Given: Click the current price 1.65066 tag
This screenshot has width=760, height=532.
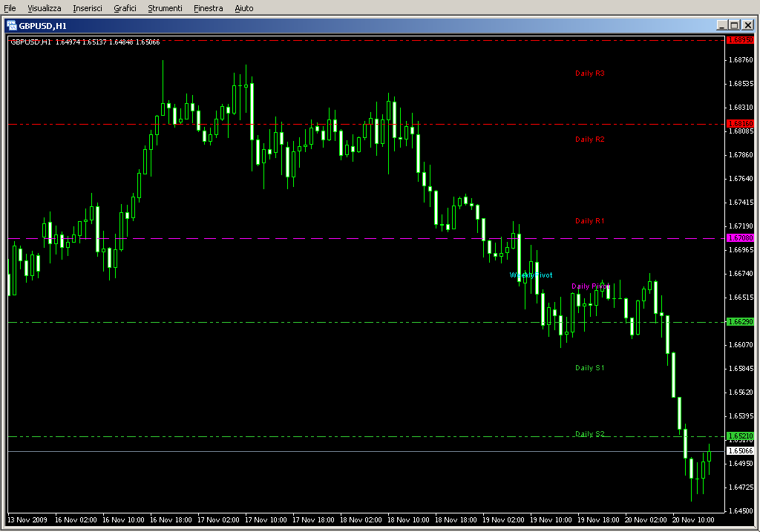Looking at the screenshot, I should pyautogui.click(x=740, y=450).
